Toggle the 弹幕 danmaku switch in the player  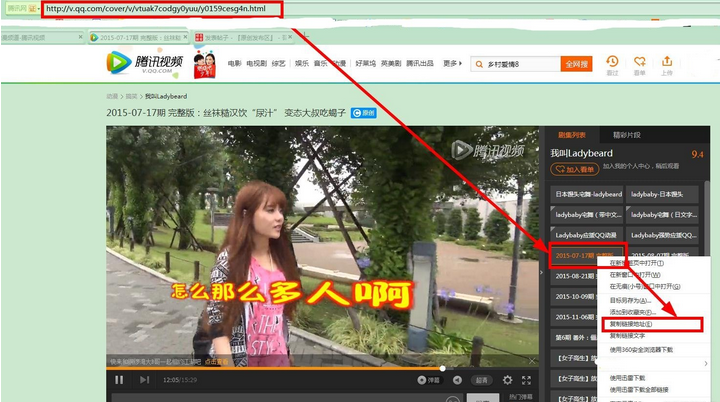pyautogui.click(x=428, y=380)
